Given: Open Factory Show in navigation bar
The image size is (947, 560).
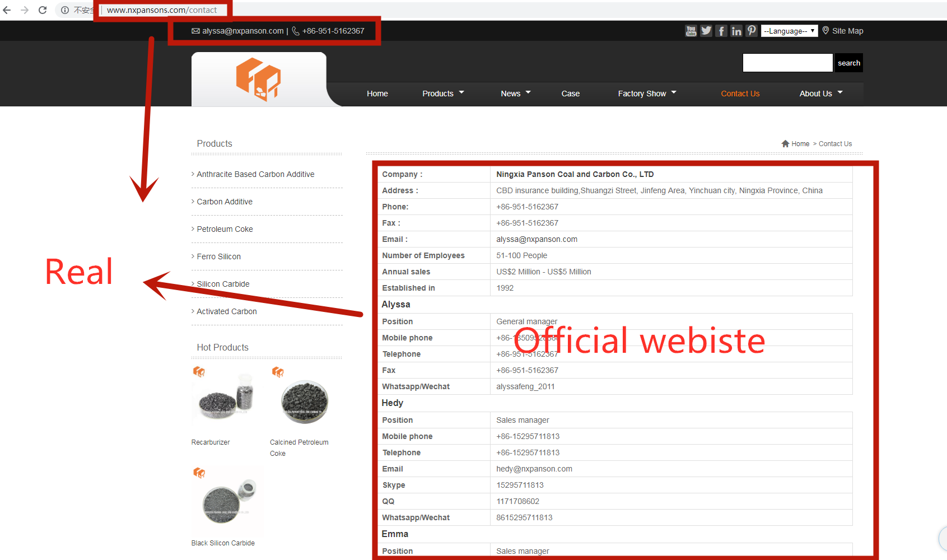Looking at the screenshot, I should (642, 94).
